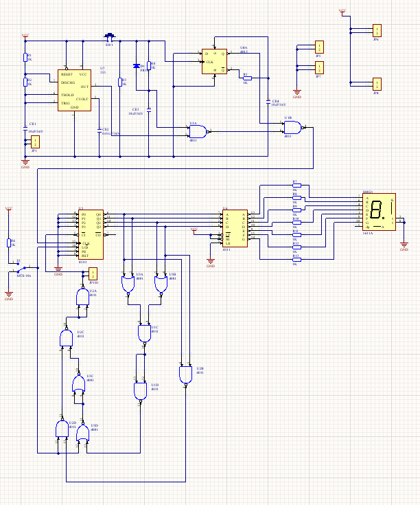This screenshot has height=505, width=420.
Task: Select NAND gate U1B
Action: [x=293, y=128]
